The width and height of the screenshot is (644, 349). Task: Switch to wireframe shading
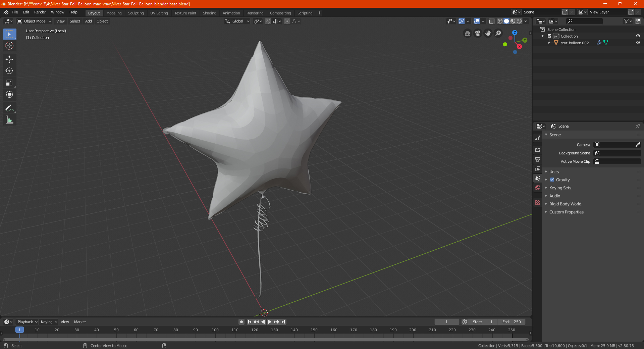pos(500,21)
